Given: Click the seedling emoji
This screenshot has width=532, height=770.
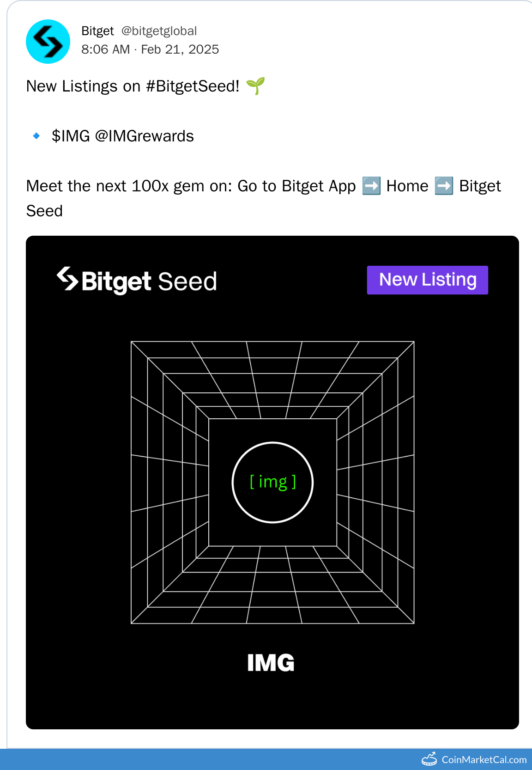Looking at the screenshot, I should (x=255, y=86).
